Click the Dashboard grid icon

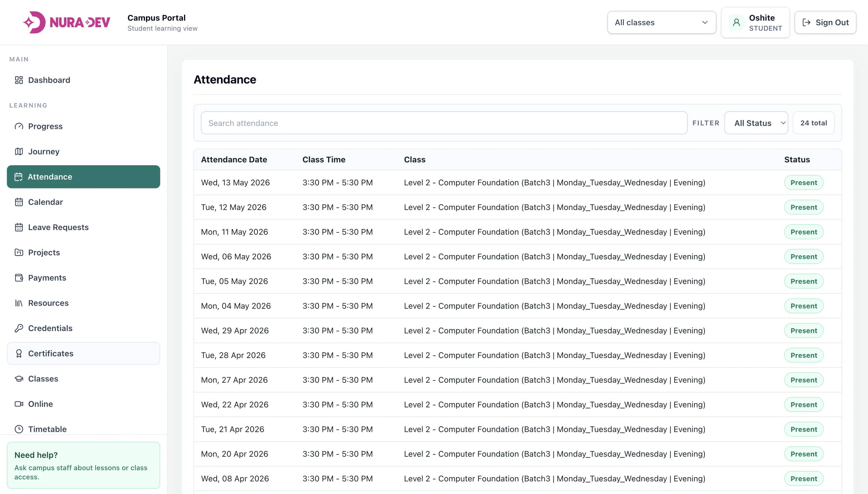19,80
